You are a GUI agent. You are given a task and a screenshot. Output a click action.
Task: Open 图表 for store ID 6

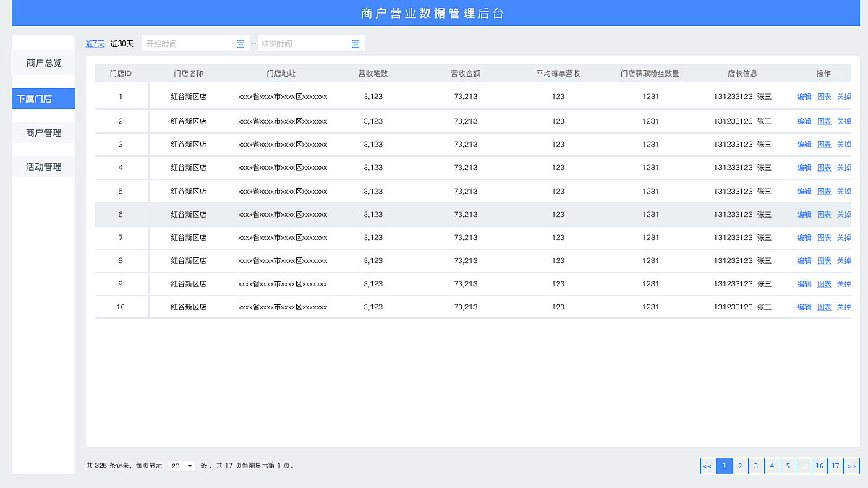(825, 215)
